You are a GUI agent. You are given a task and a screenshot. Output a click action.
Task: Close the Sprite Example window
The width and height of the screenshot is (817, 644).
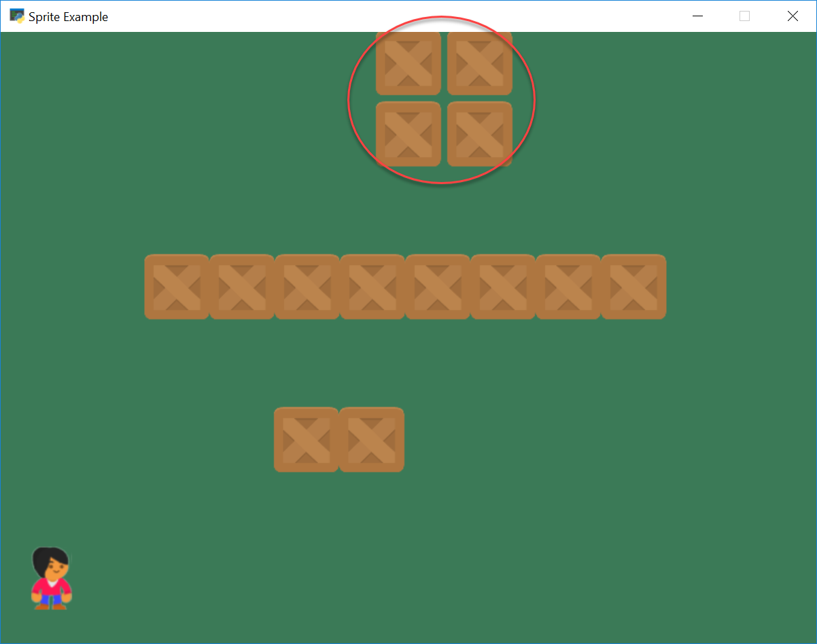click(792, 16)
